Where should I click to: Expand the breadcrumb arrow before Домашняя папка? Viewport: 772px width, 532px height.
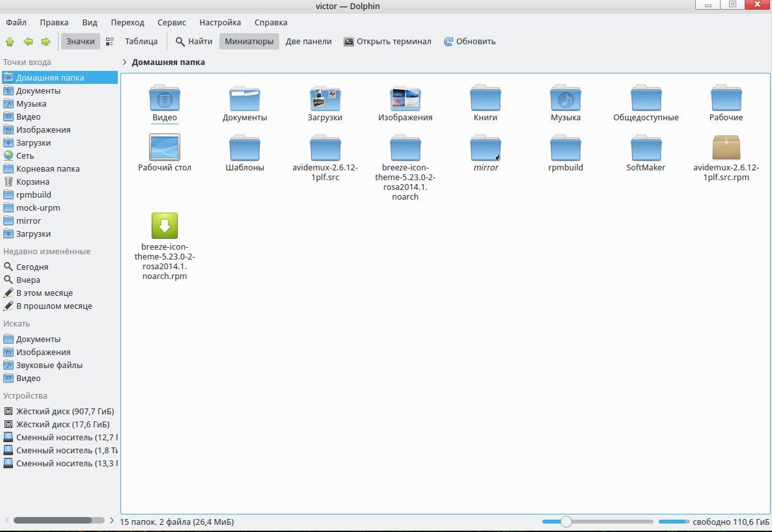pos(124,62)
